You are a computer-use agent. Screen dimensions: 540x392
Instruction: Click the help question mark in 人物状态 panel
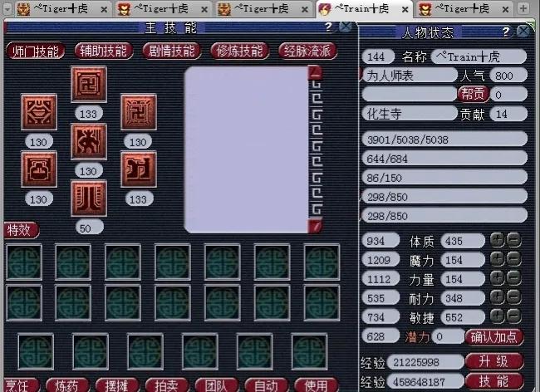point(506,32)
